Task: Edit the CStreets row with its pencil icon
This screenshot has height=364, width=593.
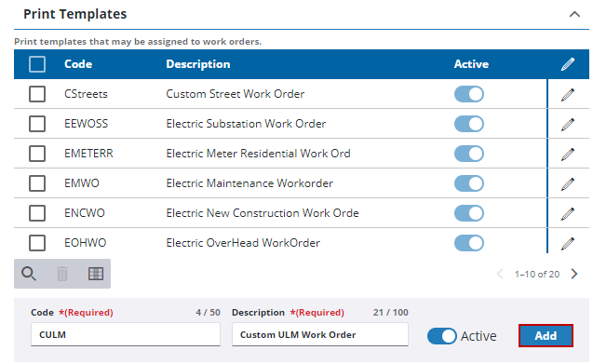Action: click(568, 94)
